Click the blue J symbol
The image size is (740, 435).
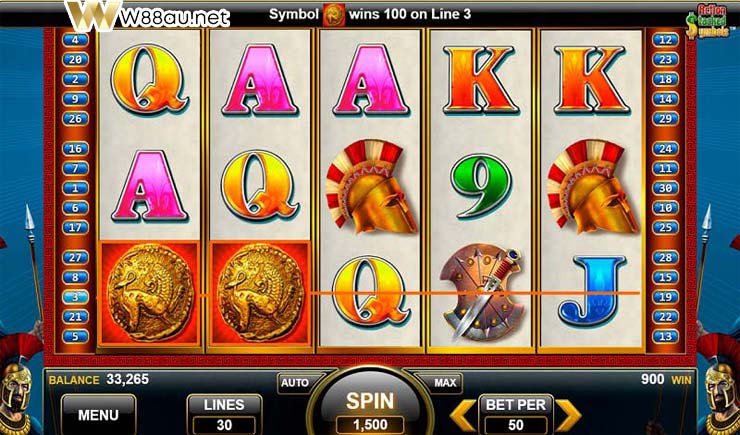[x=593, y=291]
